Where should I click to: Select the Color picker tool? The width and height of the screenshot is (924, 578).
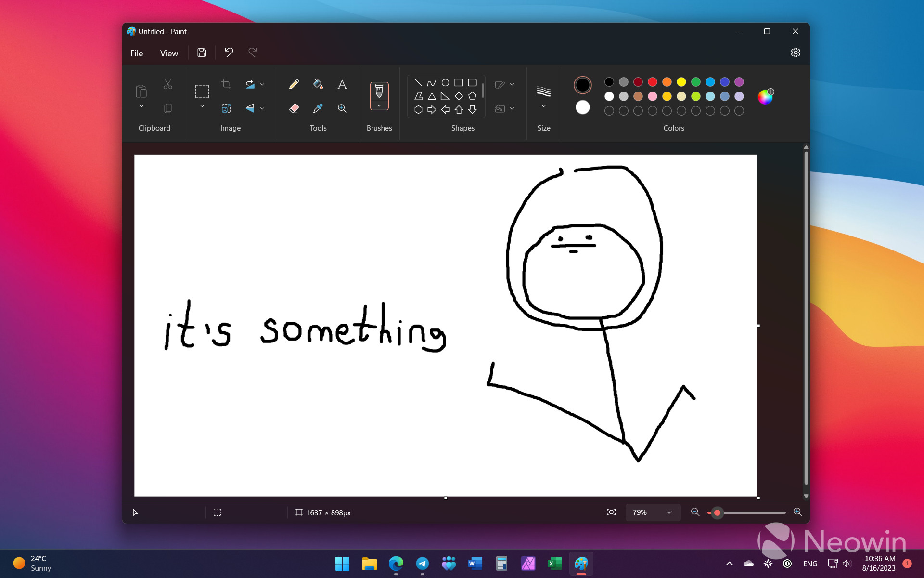[318, 108]
